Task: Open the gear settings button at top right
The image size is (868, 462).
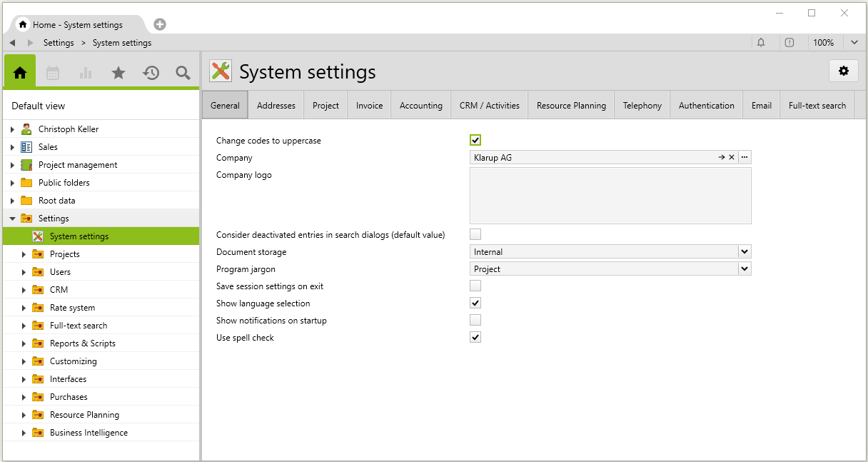Action: [843, 71]
